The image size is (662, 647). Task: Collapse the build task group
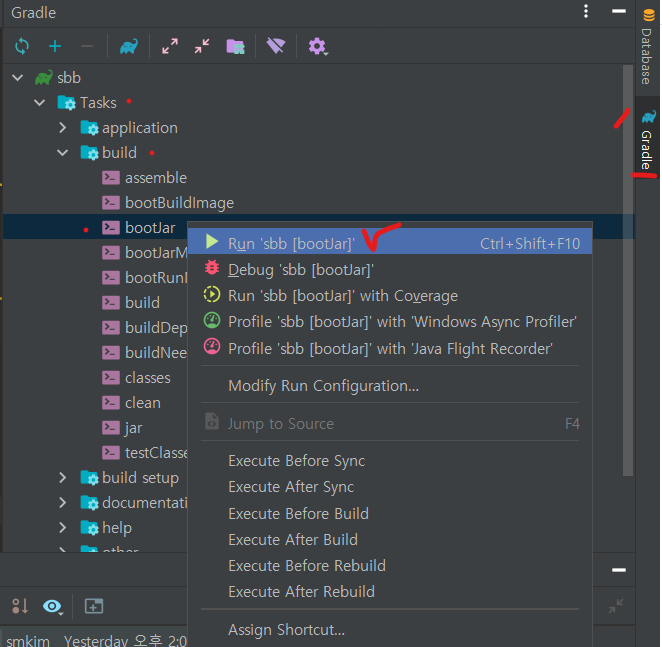[x=62, y=152]
